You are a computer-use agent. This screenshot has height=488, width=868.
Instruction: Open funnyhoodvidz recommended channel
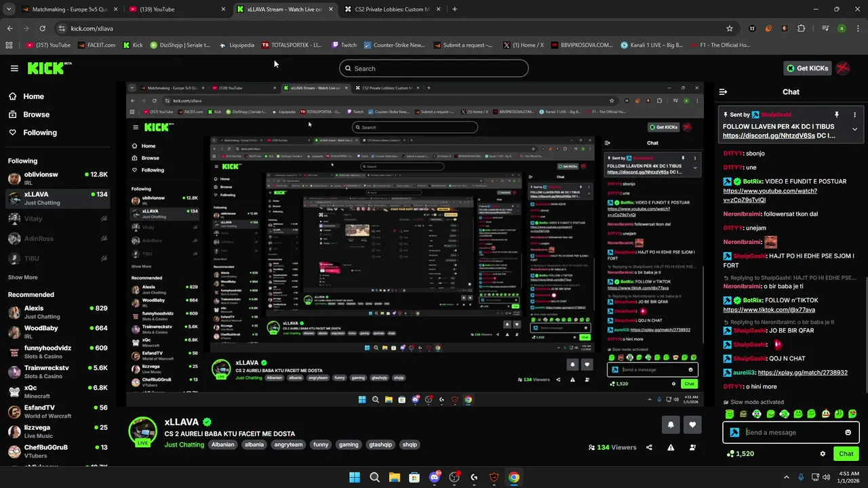click(58, 352)
